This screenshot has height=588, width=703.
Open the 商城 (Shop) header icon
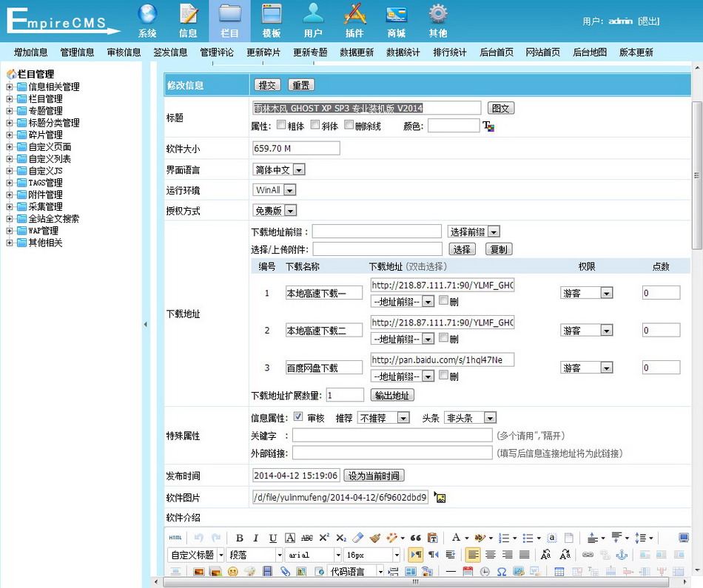396,20
